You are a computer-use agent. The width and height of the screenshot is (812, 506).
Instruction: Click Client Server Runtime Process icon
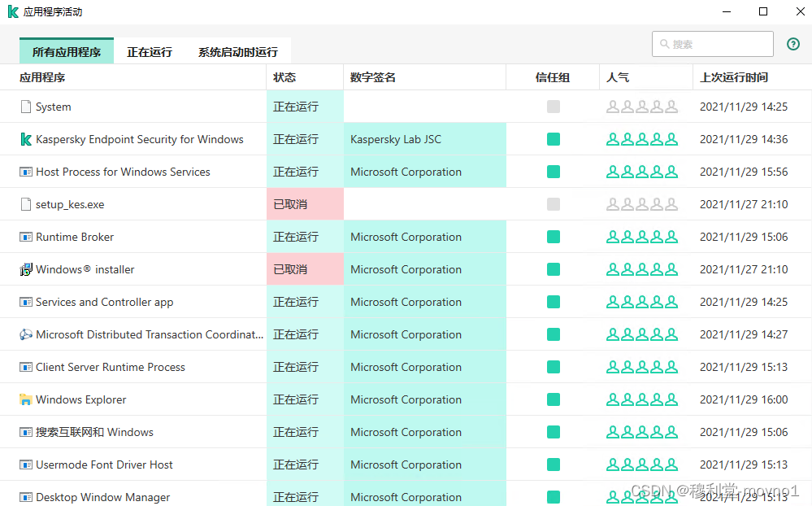click(x=25, y=367)
